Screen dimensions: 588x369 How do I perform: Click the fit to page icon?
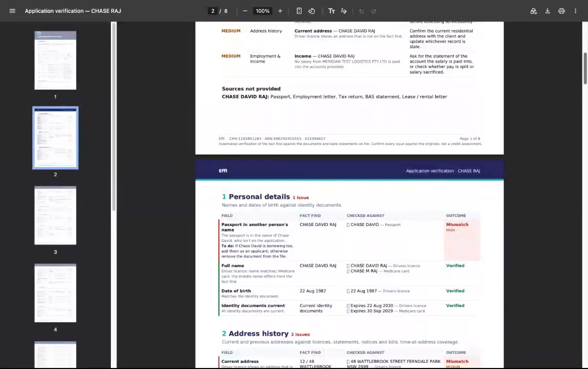299,11
